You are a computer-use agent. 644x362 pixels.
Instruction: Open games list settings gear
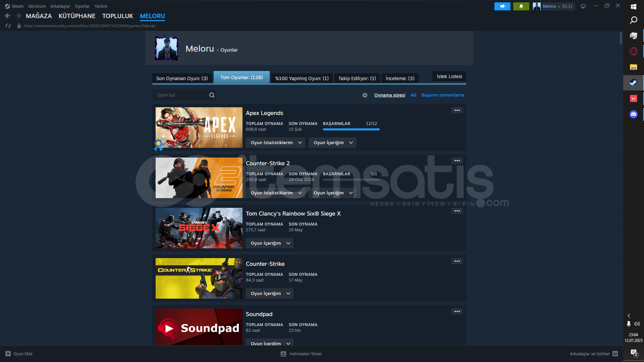(x=365, y=95)
